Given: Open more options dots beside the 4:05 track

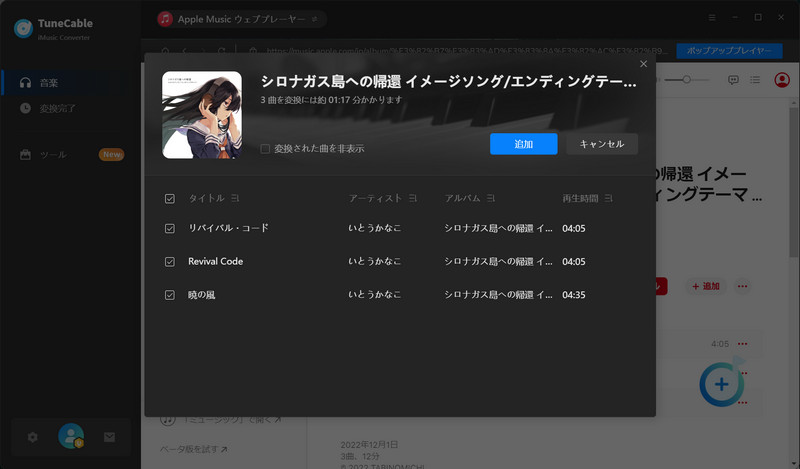Looking at the screenshot, I should (x=742, y=344).
